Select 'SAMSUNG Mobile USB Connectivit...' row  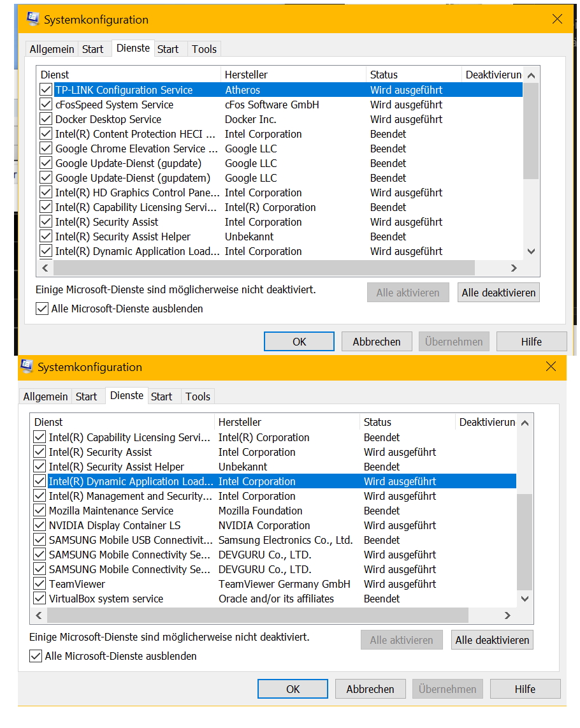[x=273, y=540]
